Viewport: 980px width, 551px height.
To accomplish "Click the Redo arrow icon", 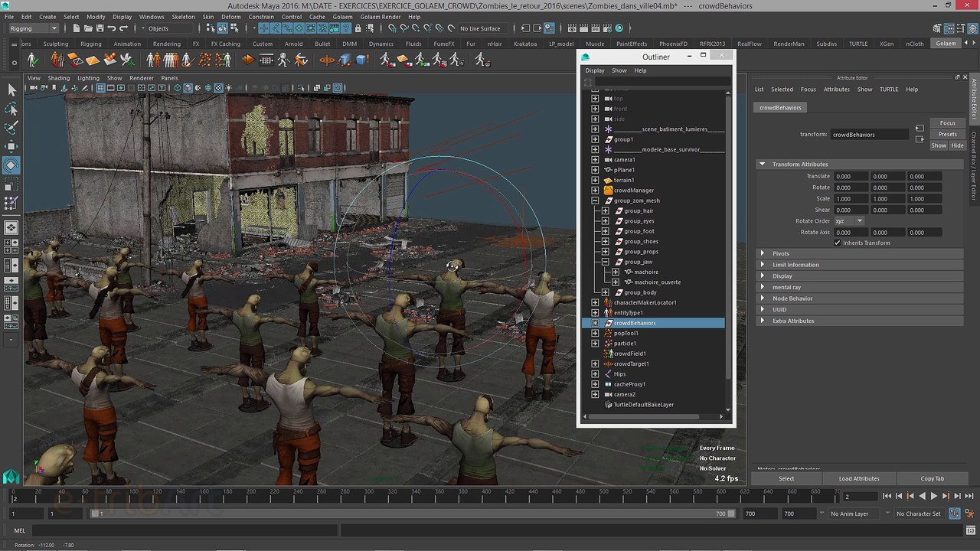I will pos(123,28).
